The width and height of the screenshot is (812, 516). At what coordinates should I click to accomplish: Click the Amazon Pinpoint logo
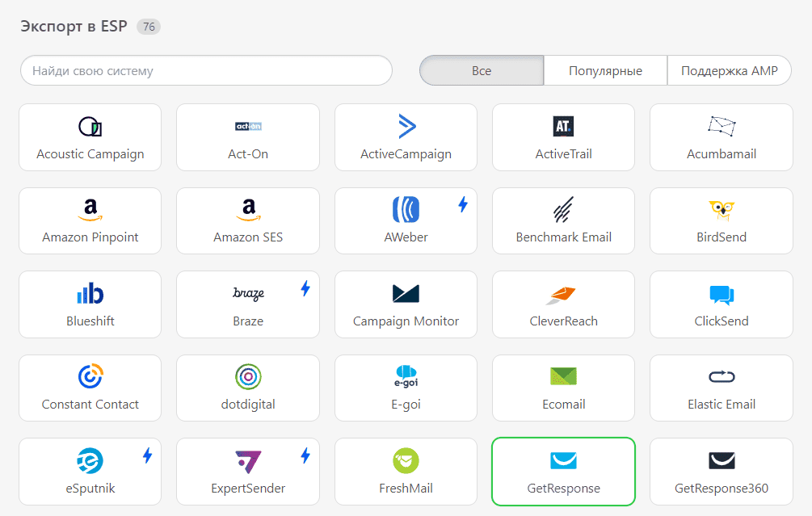(90, 210)
